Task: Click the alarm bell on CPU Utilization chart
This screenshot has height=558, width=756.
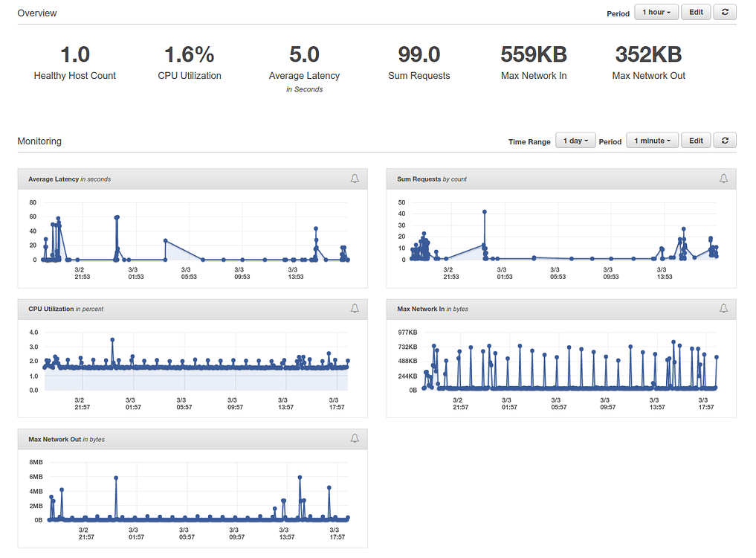Action: click(x=354, y=309)
